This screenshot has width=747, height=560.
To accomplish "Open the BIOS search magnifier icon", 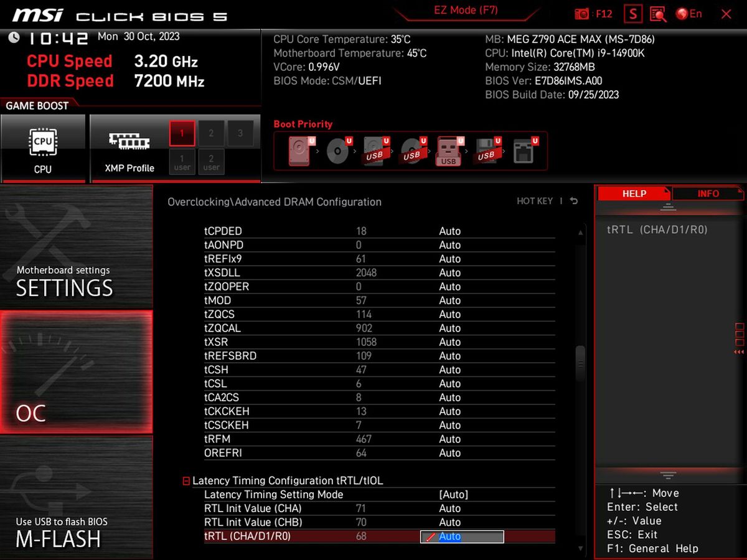I will [x=658, y=14].
